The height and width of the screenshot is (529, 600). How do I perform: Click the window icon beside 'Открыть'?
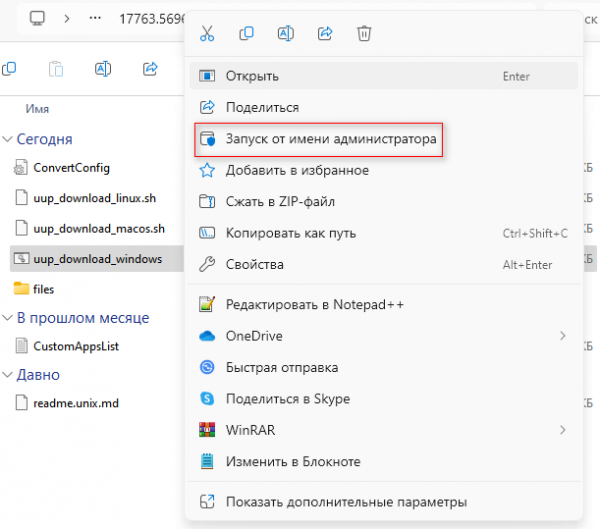pos(207,76)
